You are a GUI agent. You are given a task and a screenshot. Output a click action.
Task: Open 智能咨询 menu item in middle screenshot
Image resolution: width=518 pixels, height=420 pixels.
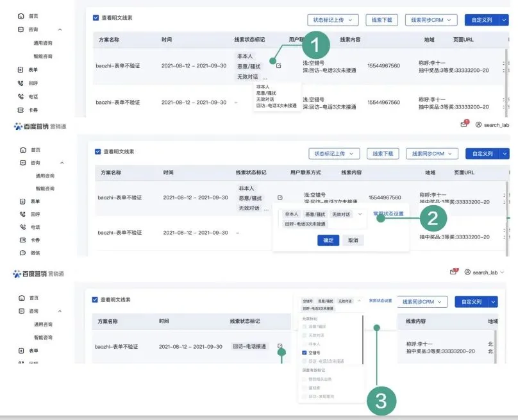(45, 189)
